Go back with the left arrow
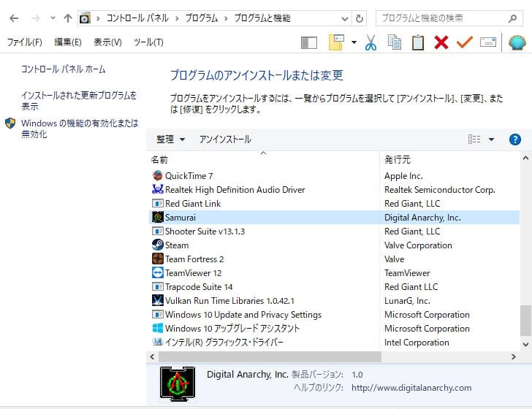 14,18
